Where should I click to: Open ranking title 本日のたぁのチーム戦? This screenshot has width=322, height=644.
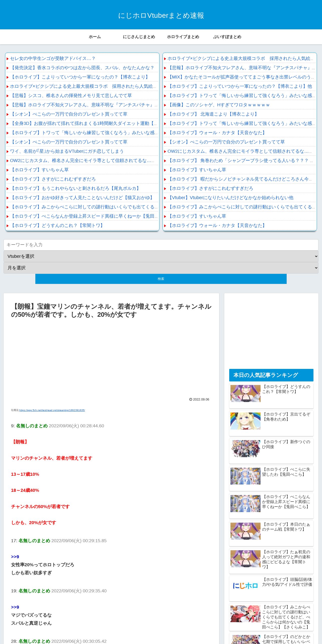[x=286, y=527]
